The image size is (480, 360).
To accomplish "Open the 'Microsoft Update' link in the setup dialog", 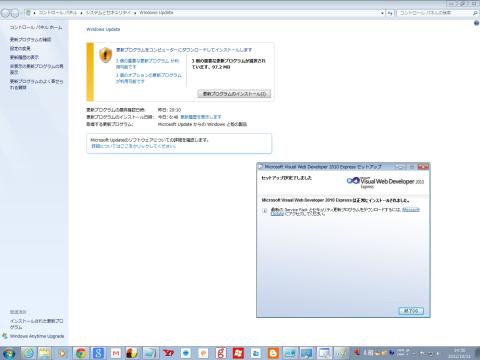I will tap(411, 209).
